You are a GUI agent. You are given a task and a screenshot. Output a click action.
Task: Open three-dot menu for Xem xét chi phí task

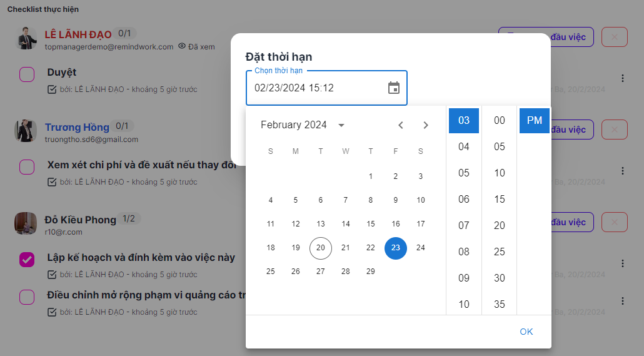(622, 171)
